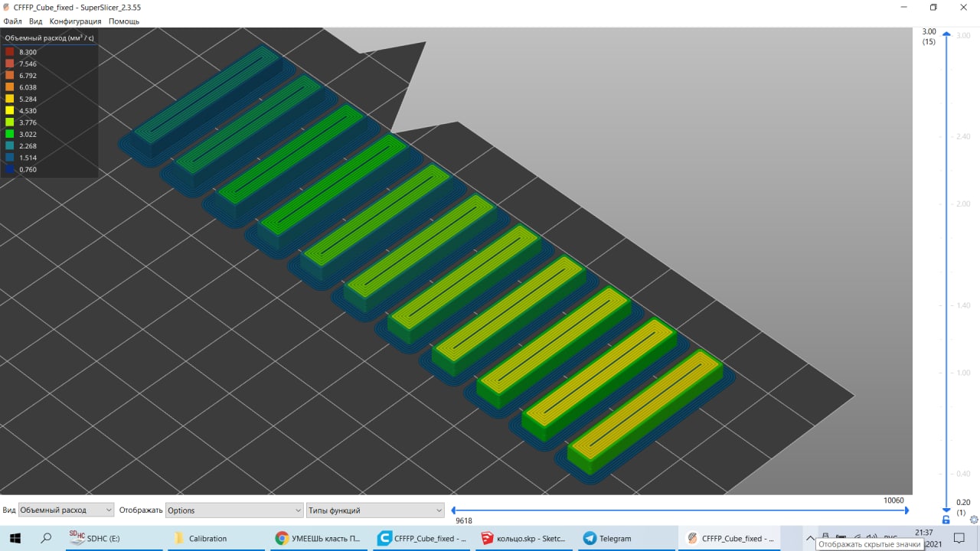Click the layer slider lock icon
980x551 pixels.
[x=946, y=520]
